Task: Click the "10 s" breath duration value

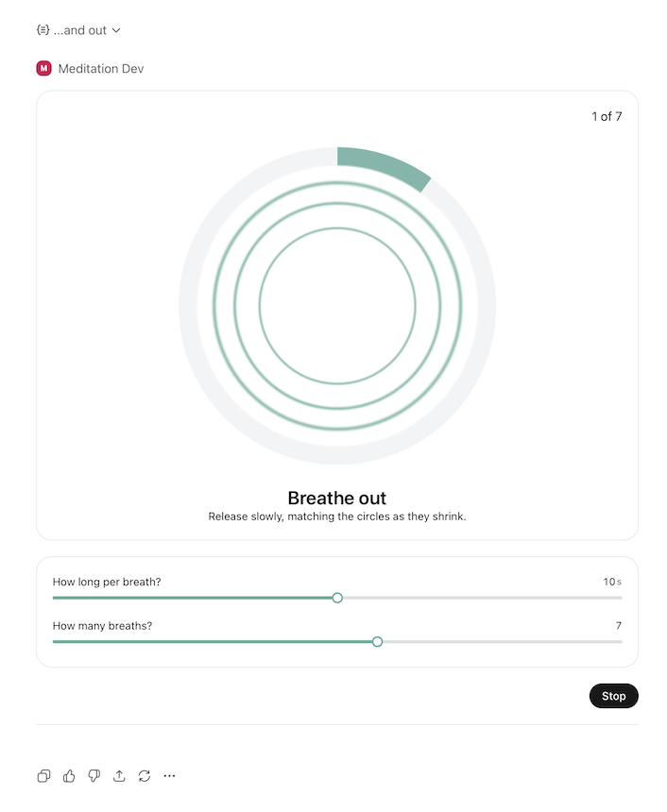Action: (612, 582)
